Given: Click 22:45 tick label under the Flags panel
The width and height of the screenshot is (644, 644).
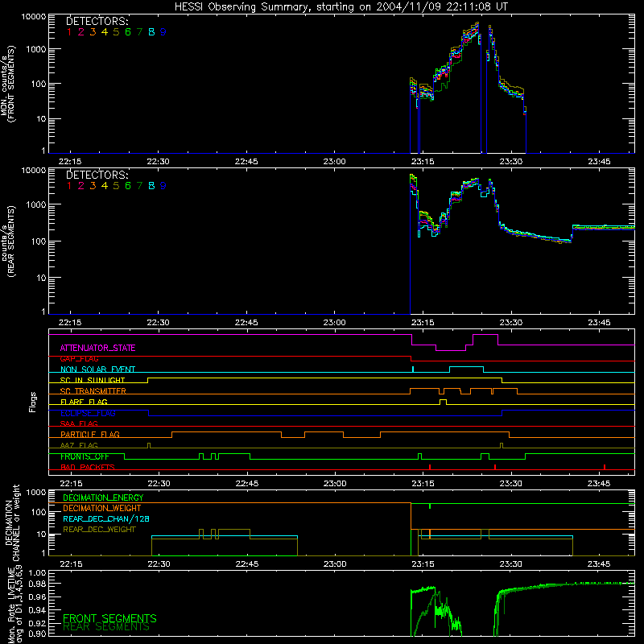Looking at the screenshot, I should click(x=247, y=484).
